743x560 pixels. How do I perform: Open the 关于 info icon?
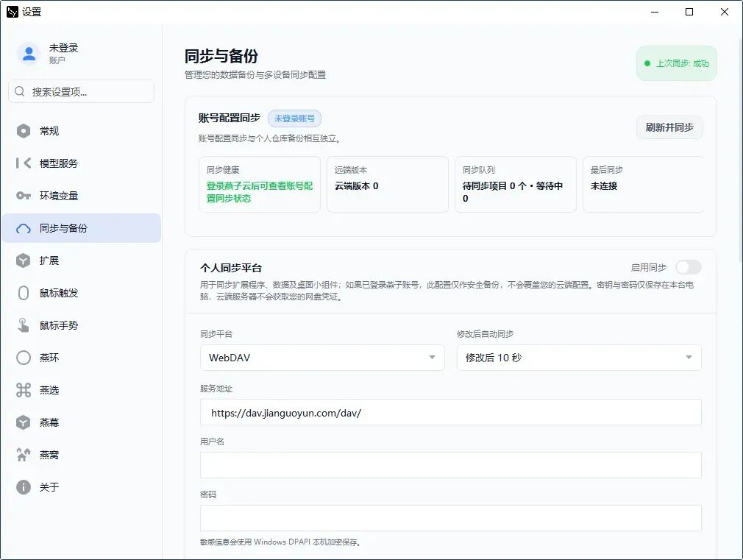24,487
